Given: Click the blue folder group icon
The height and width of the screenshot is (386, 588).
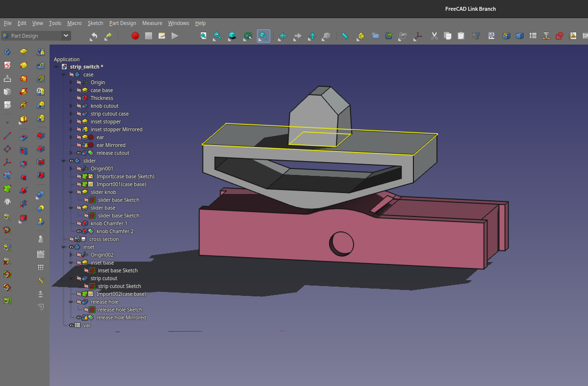Looking at the screenshot, I should pyautogui.click(x=375, y=36).
